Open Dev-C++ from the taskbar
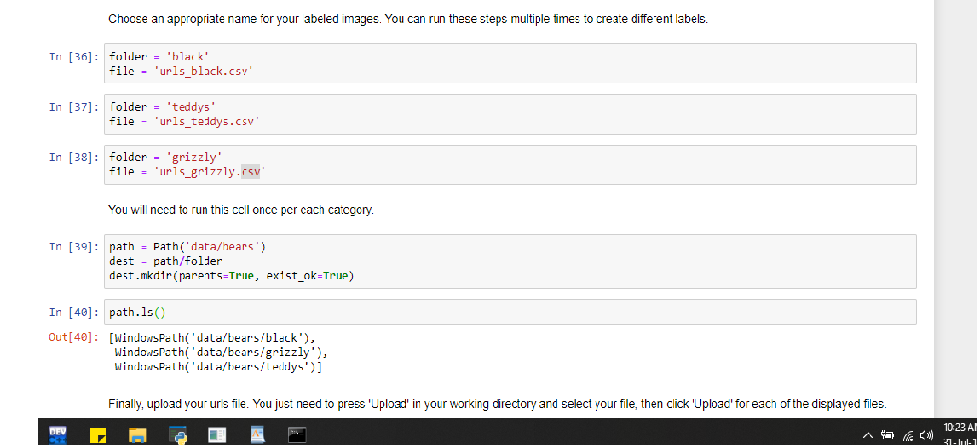980x448 pixels. [x=58, y=434]
